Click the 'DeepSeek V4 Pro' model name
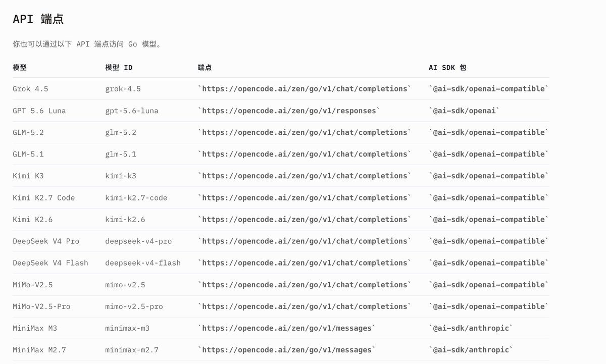 46,241
